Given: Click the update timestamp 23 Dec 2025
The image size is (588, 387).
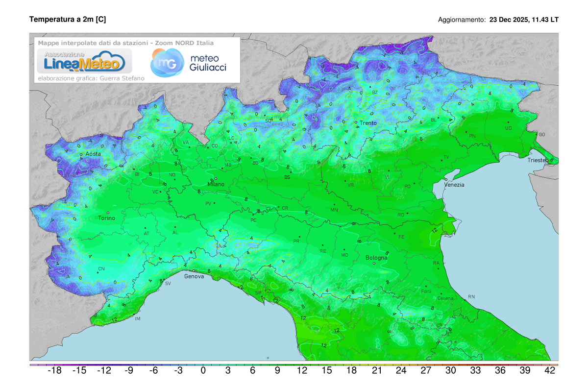Looking at the screenshot, I should tap(523, 20).
